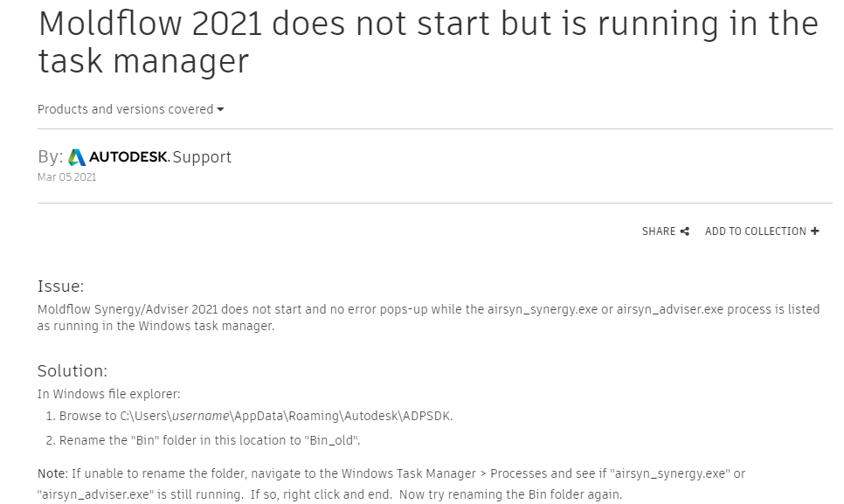This screenshot has height=504, width=844.
Task: Click the Issue heading
Action: (x=60, y=287)
